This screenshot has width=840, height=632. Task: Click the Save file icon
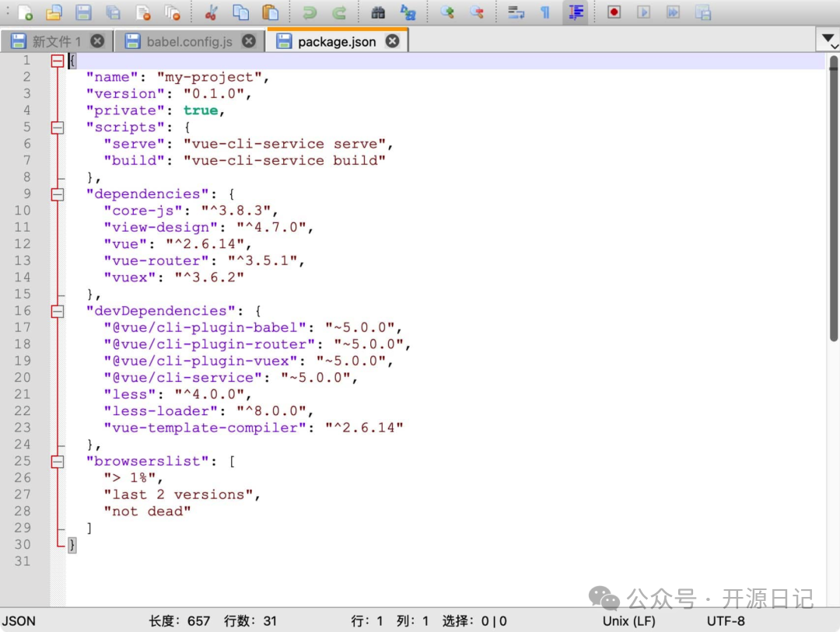pos(83,12)
